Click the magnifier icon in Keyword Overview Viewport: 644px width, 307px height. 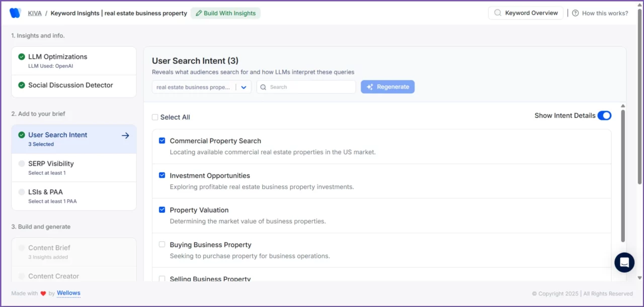(x=498, y=13)
